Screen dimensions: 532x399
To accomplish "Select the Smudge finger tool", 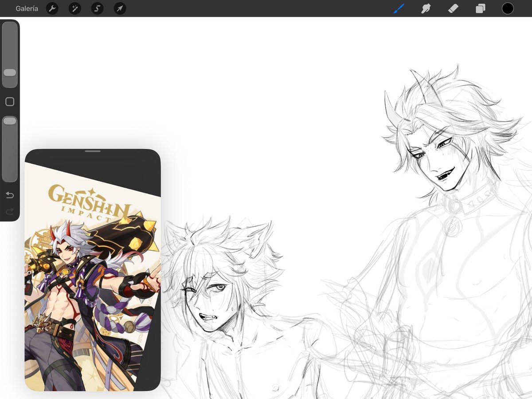I will (x=426, y=8).
